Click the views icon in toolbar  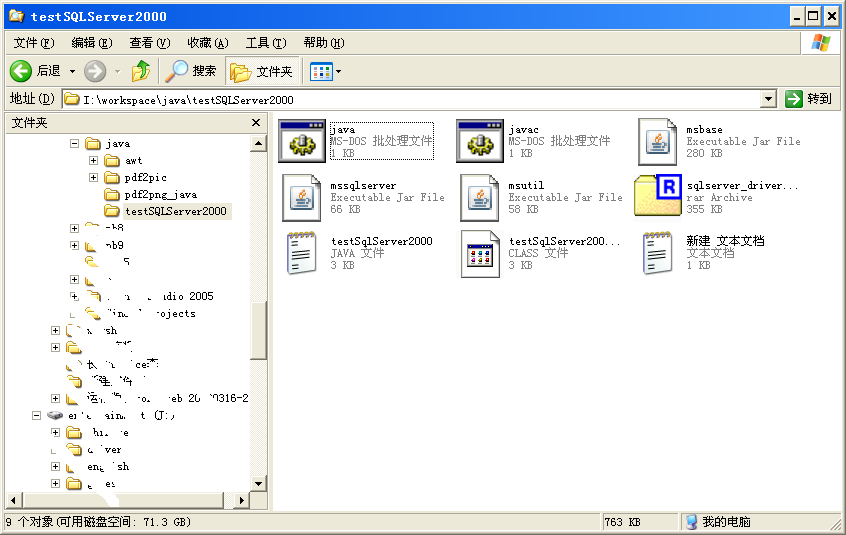coord(321,71)
